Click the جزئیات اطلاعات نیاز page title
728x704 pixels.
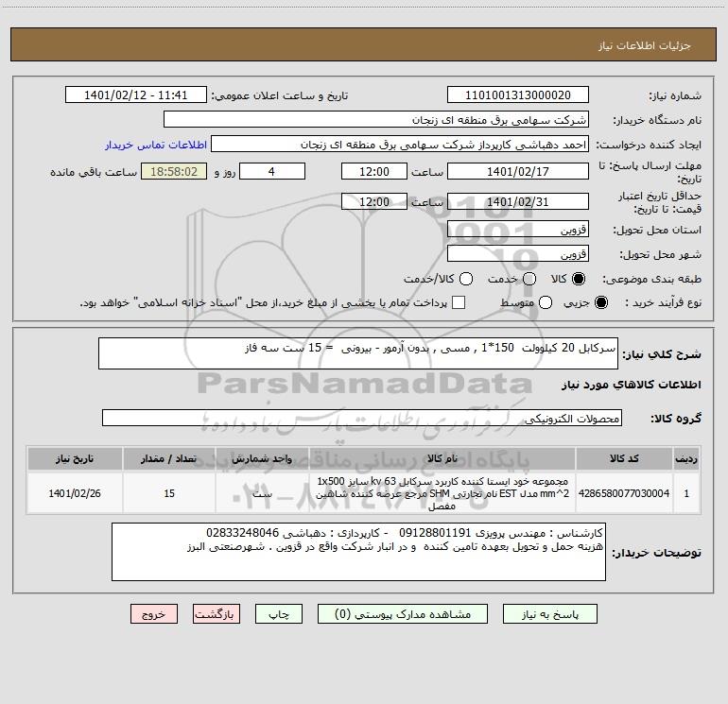(644, 45)
